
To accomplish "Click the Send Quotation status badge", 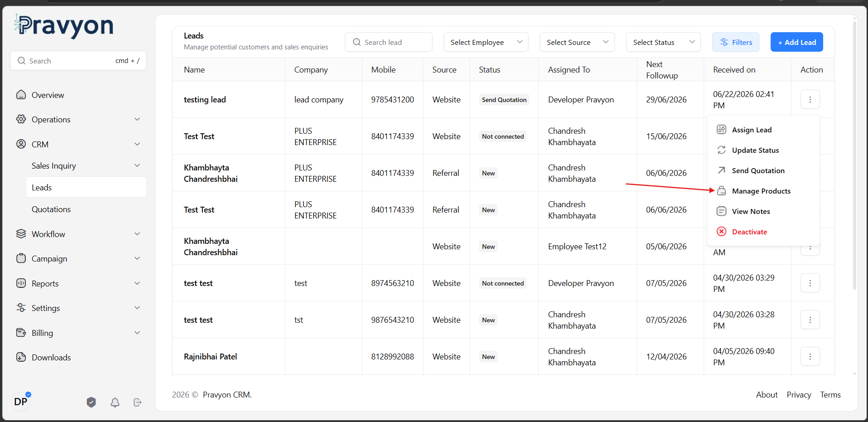I will click(504, 100).
